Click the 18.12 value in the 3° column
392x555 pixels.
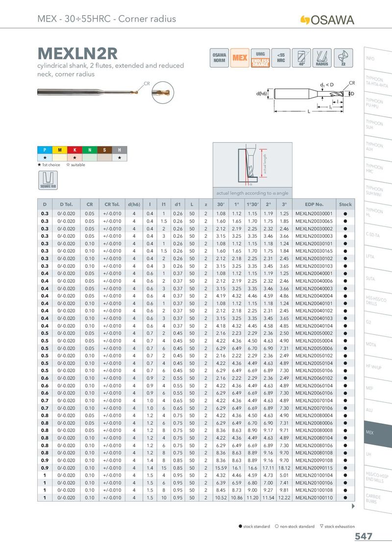click(284, 468)
